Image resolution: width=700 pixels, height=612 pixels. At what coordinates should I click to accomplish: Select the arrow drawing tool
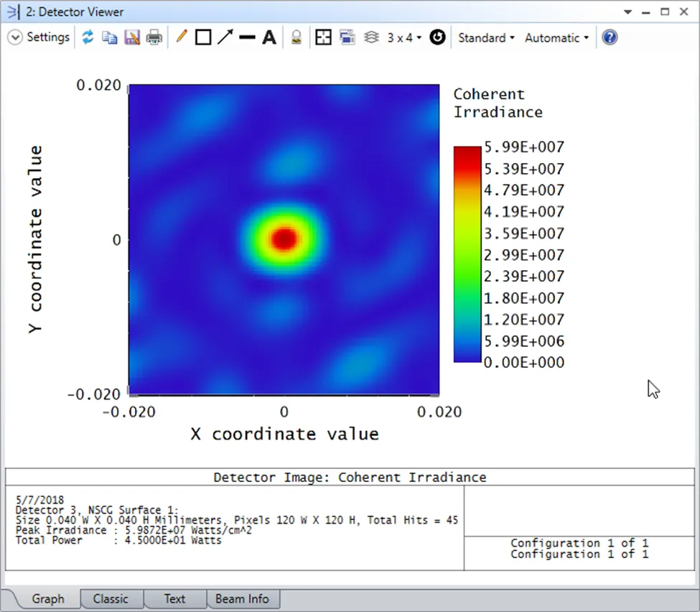225,37
